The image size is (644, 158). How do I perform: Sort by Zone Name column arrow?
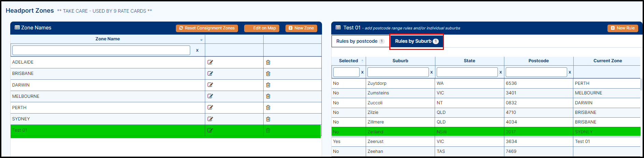[201, 40]
